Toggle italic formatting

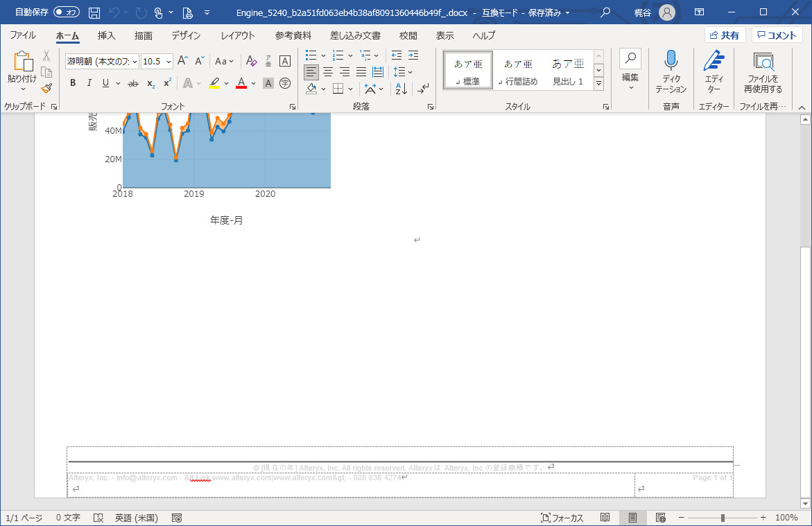[89, 83]
